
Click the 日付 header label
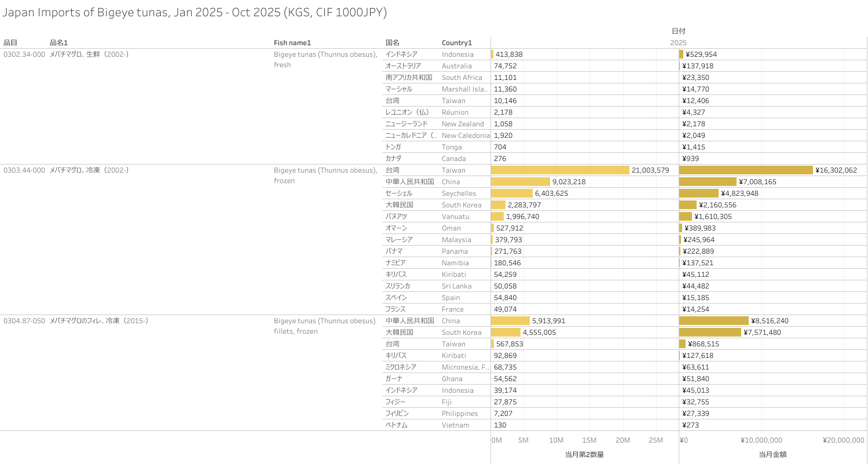pyautogui.click(x=678, y=31)
